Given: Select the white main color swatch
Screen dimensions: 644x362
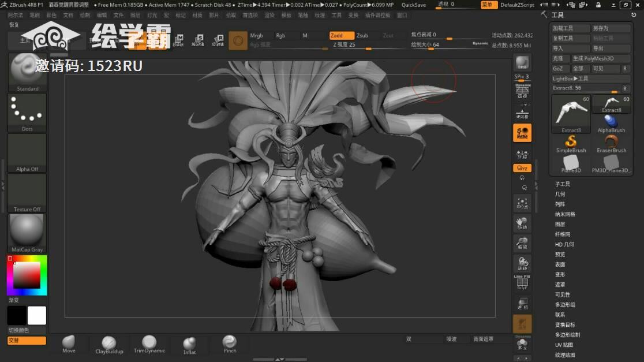Looking at the screenshot, I should click(x=36, y=316).
